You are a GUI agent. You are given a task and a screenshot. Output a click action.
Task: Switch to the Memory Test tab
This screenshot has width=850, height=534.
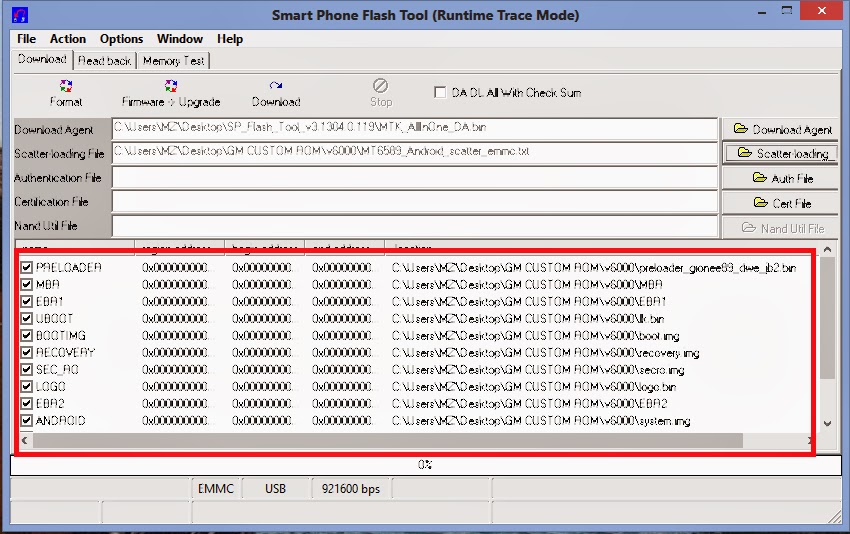coord(174,61)
